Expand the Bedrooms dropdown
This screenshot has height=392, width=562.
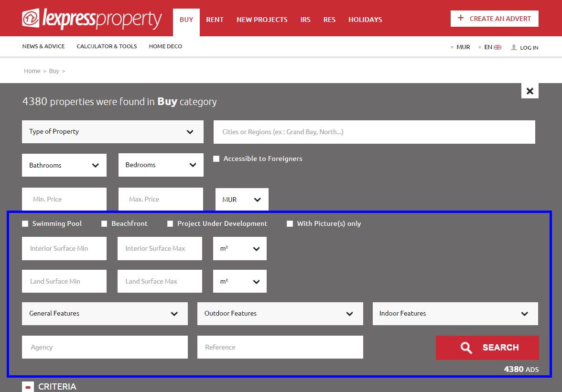pos(161,165)
